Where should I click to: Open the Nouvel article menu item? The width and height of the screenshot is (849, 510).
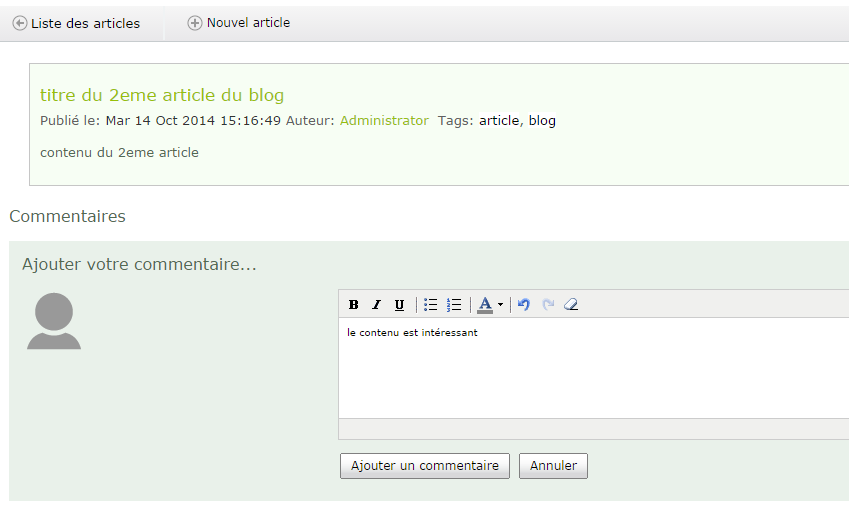click(x=239, y=23)
